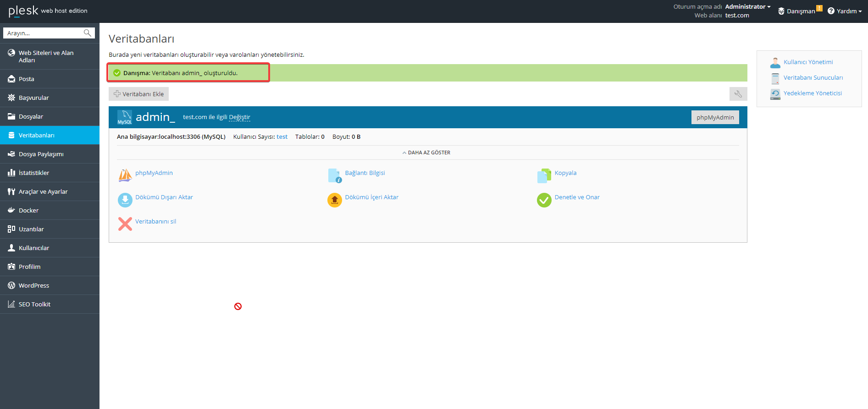Click the Dökümü İçeri Aktar upload icon
This screenshot has width=868, height=409.
tap(335, 200)
